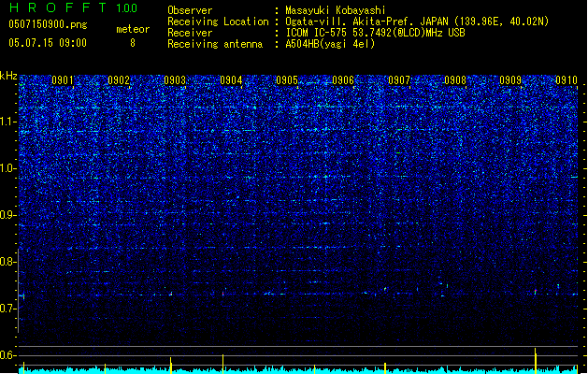Screen dimensions: 588x374
Task: Click the date stamp 05.07.15 09:00
Action: click(48, 43)
